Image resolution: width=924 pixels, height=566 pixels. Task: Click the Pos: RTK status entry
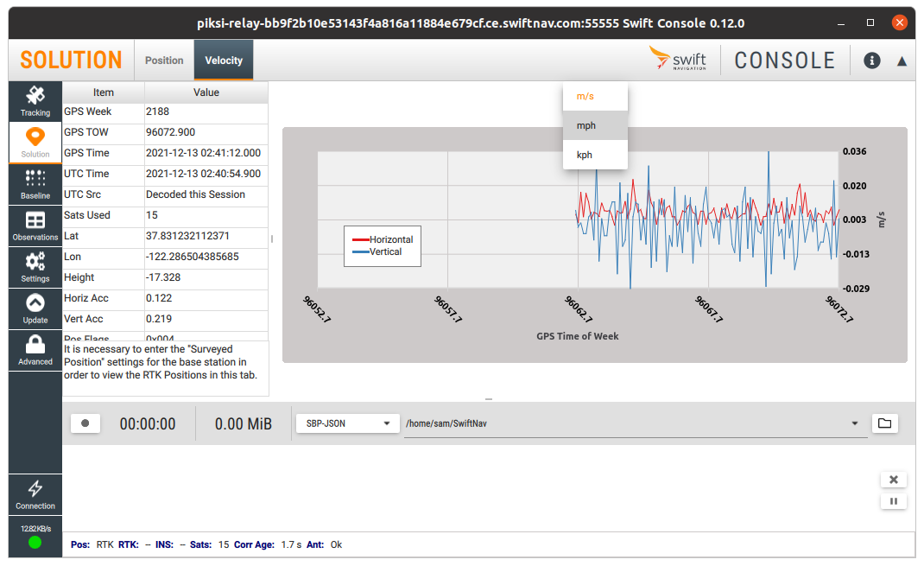92,544
